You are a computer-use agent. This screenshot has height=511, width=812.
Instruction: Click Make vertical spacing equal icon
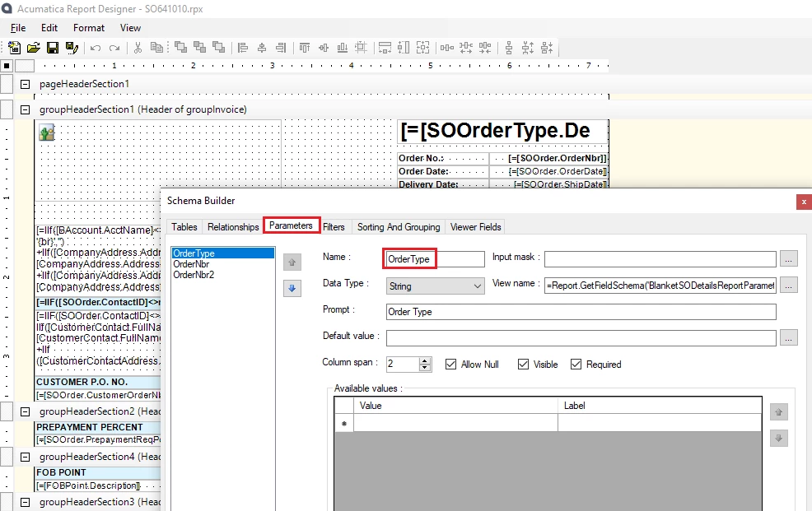(509, 48)
